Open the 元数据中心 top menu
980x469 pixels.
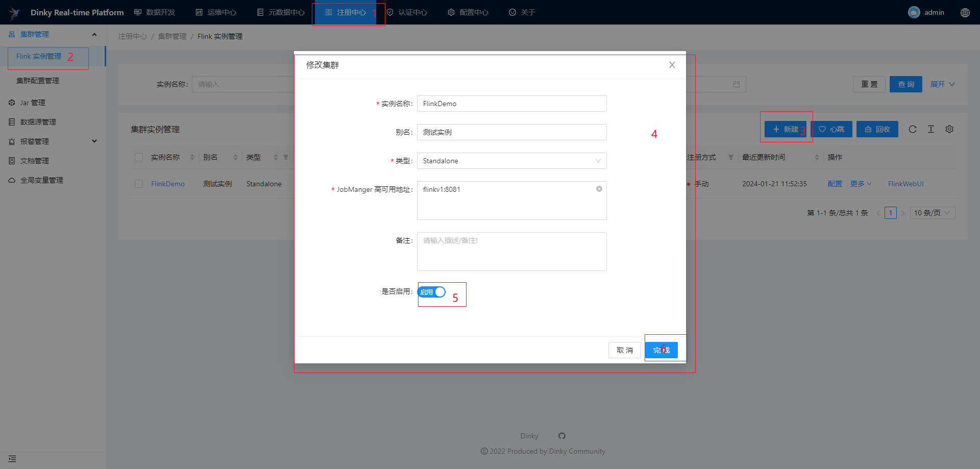pos(281,12)
